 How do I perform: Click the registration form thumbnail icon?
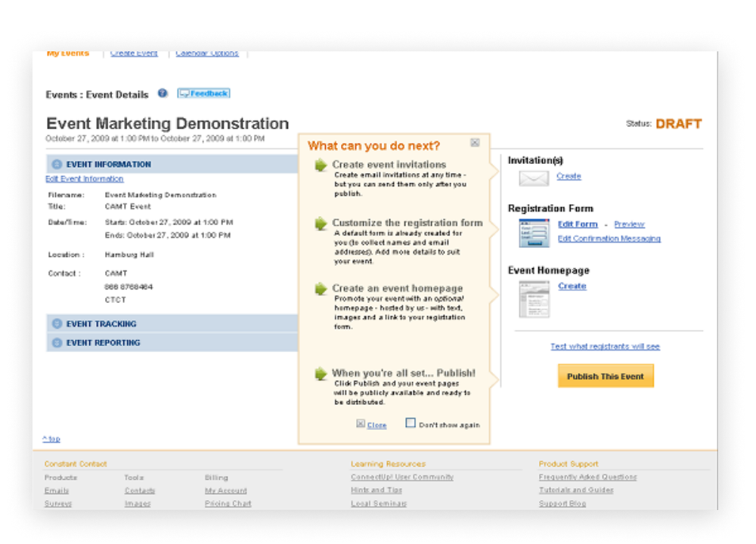[534, 233]
